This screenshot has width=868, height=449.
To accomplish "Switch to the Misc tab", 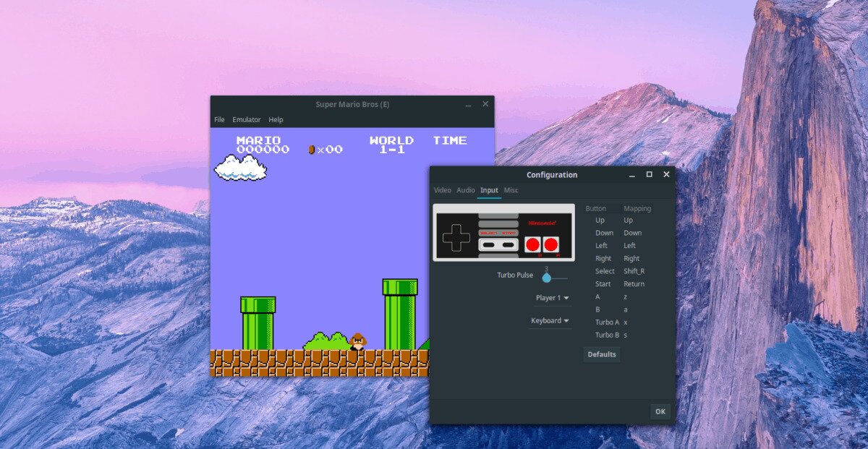I will [x=511, y=190].
